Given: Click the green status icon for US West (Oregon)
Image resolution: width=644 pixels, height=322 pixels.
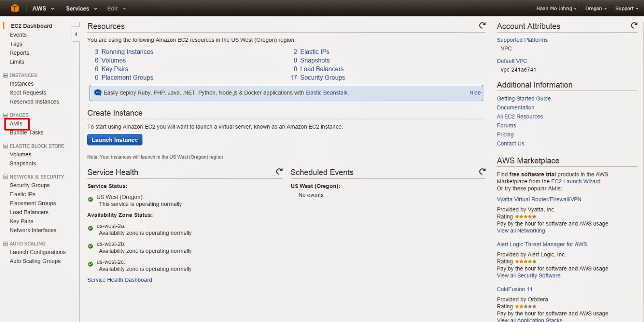Looking at the screenshot, I should pyautogui.click(x=91, y=199).
